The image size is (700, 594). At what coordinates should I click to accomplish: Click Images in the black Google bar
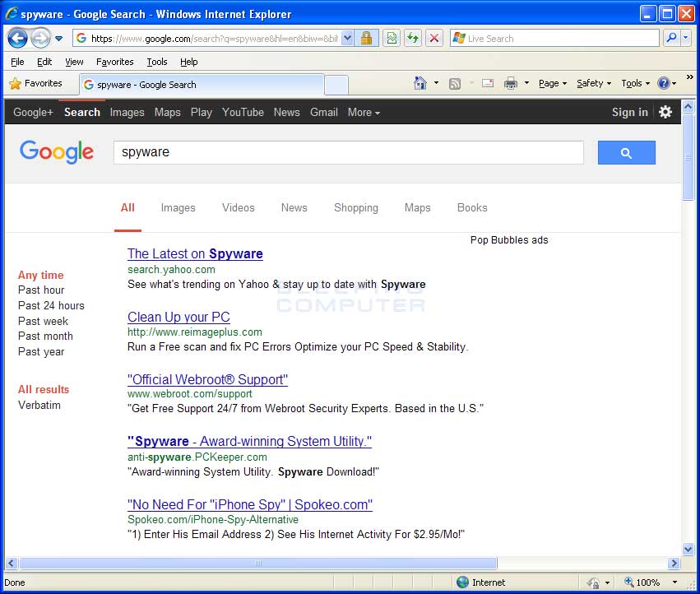coord(127,112)
